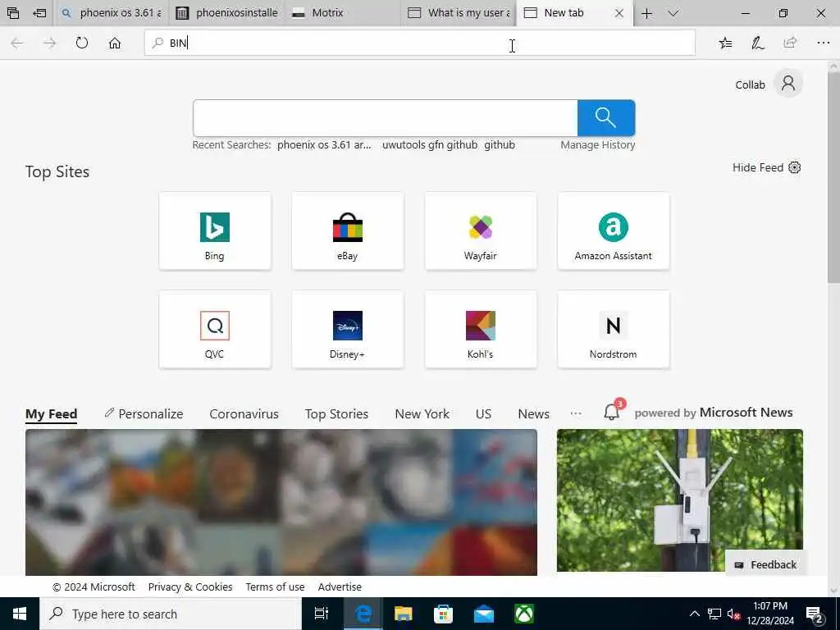Go back using the browser back arrow
Image resolution: width=840 pixels, height=630 pixels.
coord(17,43)
